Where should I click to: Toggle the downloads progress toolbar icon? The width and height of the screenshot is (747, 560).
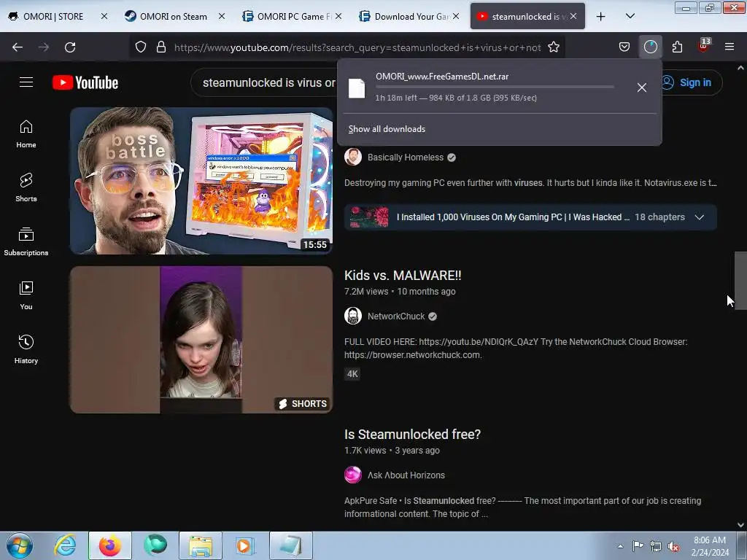click(x=651, y=47)
